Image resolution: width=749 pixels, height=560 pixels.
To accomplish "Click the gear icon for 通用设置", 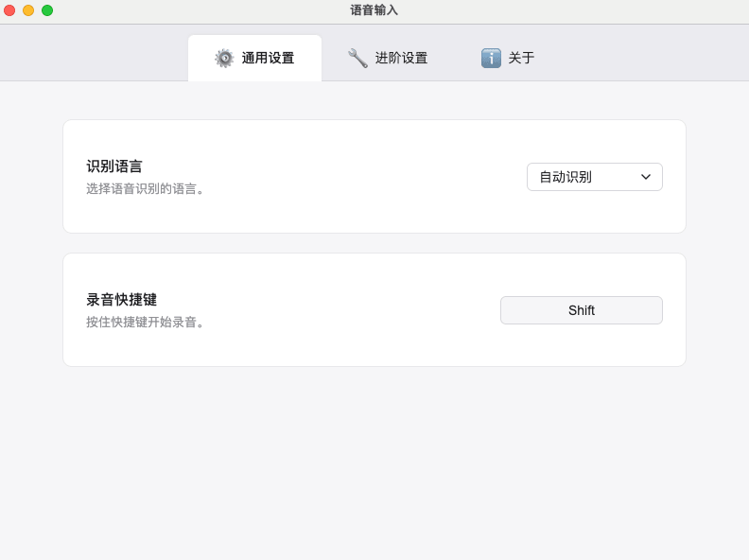I will click(224, 58).
